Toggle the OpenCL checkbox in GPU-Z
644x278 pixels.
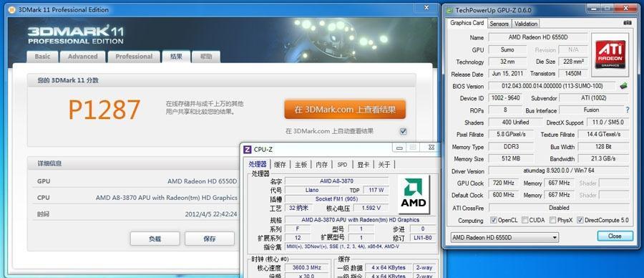tap(494, 220)
